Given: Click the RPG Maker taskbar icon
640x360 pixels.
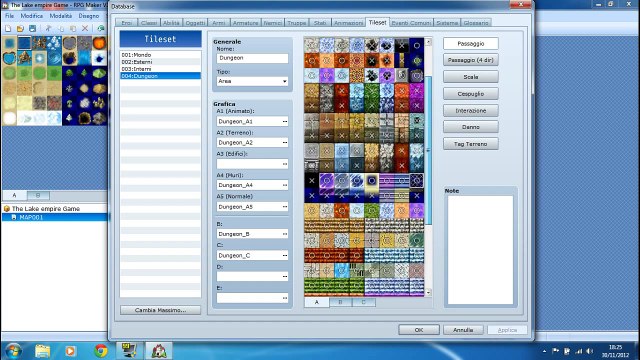Looking at the screenshot, I should click(159, 351).
